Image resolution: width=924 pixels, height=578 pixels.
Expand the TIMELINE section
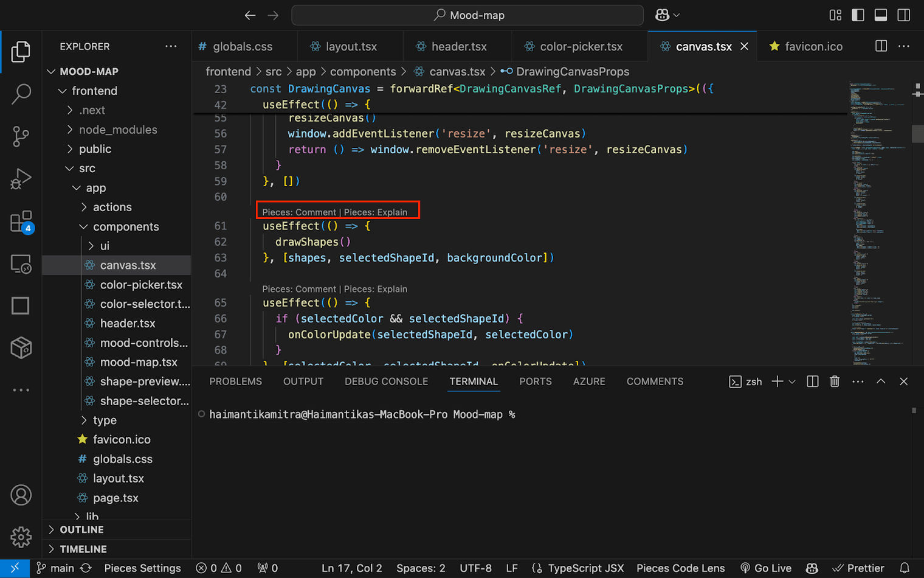click(x=117, y=549)
